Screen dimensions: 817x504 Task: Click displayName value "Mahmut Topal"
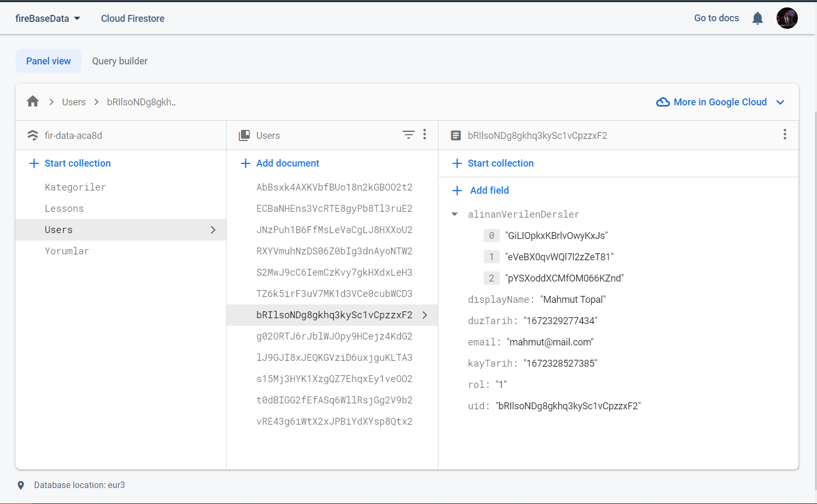click(573, 300)
